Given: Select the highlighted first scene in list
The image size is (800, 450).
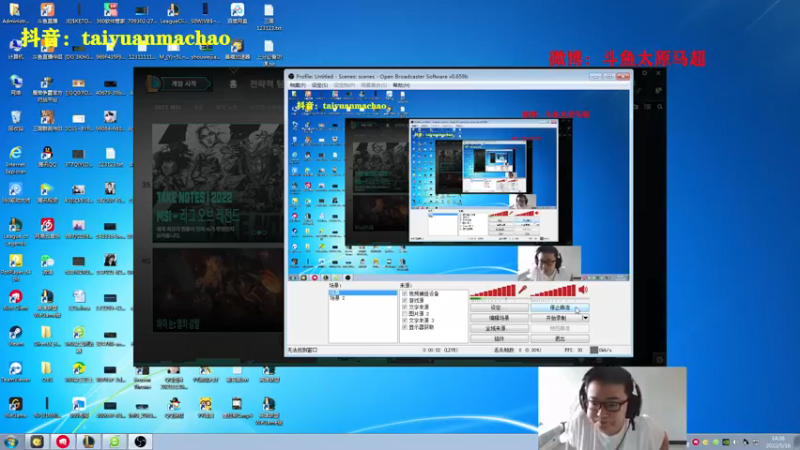Looking at the screenshot, I should 362,293.
